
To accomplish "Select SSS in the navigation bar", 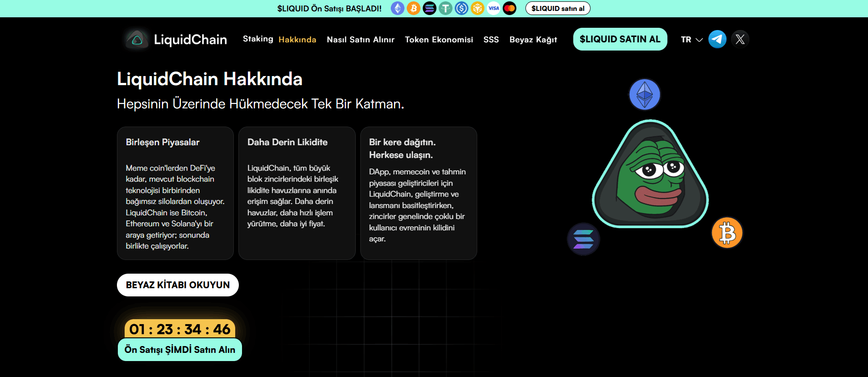I will pos(491,40).
